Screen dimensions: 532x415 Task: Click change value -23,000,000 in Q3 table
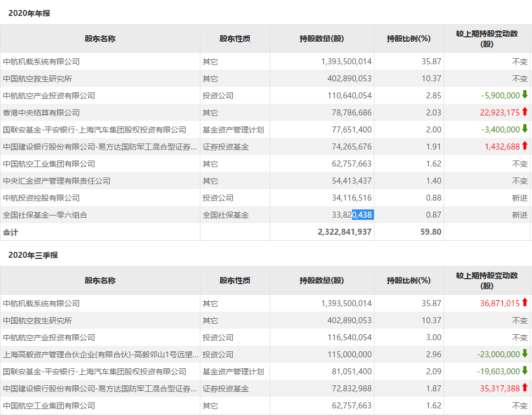[x=499, y=354]
